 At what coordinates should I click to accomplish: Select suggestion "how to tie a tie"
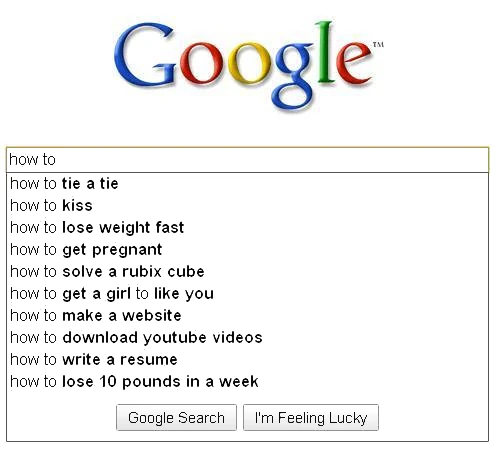247,184
